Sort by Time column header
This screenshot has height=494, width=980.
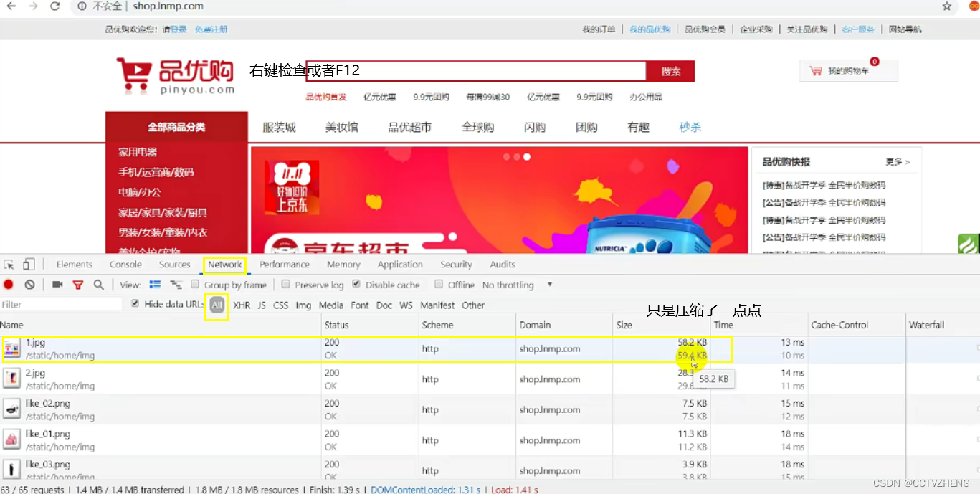pos(759,325)
